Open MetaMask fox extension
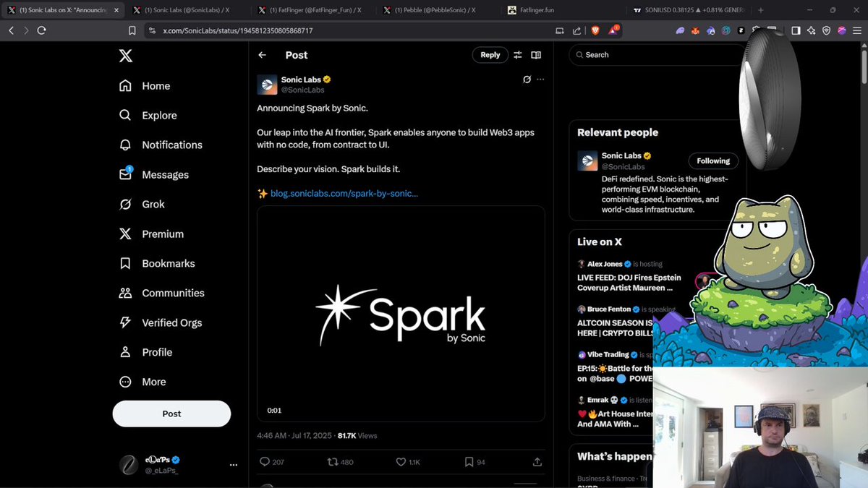 [695, 30]
